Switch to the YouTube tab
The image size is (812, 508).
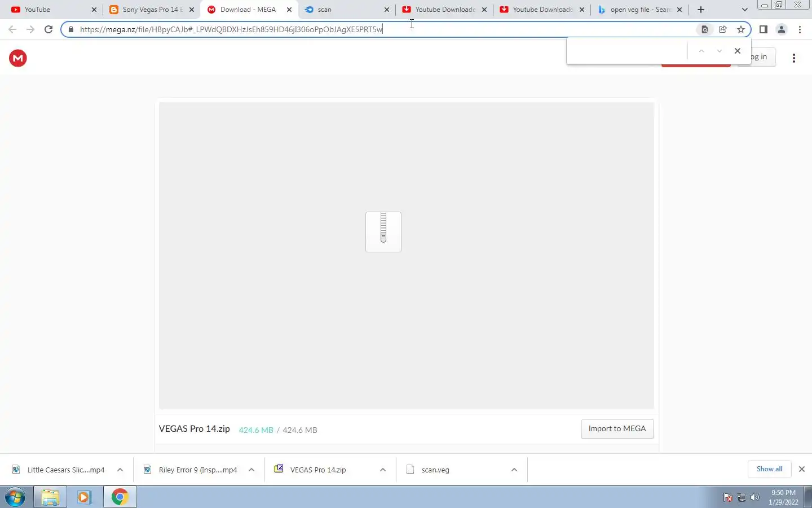tap(54, 10)
